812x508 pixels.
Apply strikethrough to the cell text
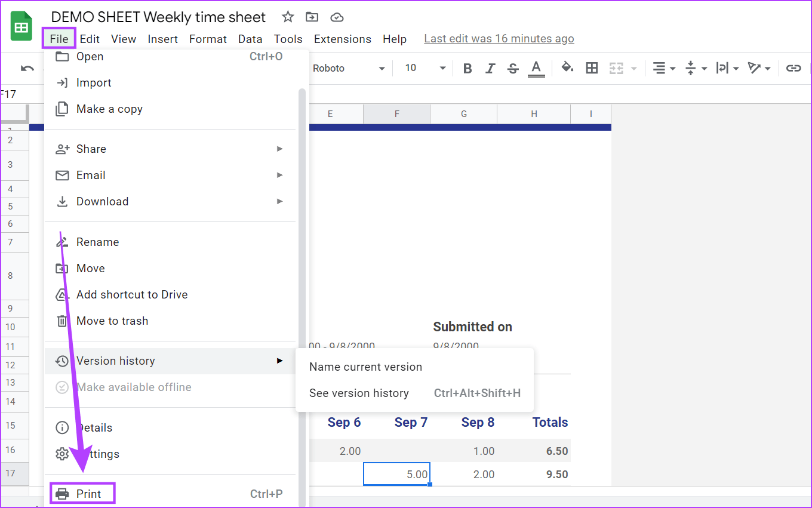tap(513, 67)
